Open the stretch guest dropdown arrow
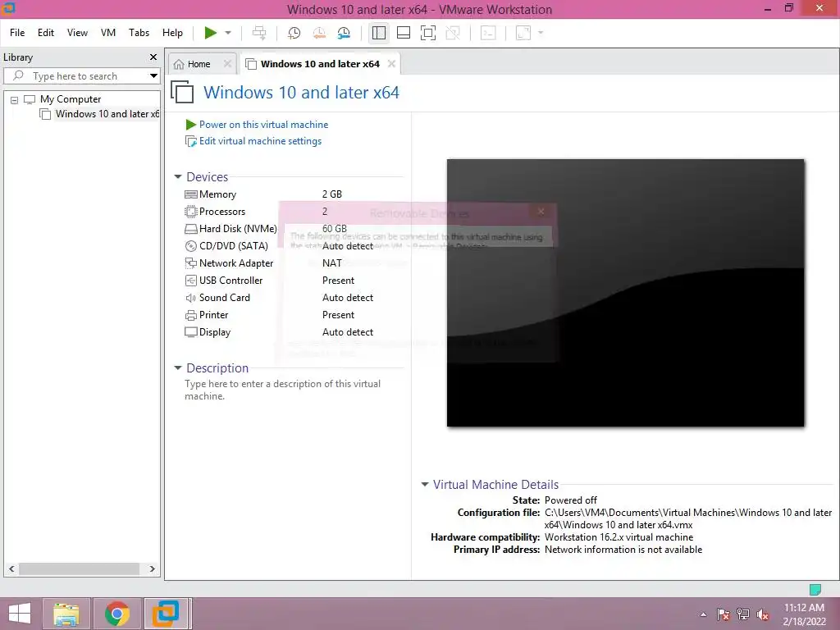 pos(541,33)
